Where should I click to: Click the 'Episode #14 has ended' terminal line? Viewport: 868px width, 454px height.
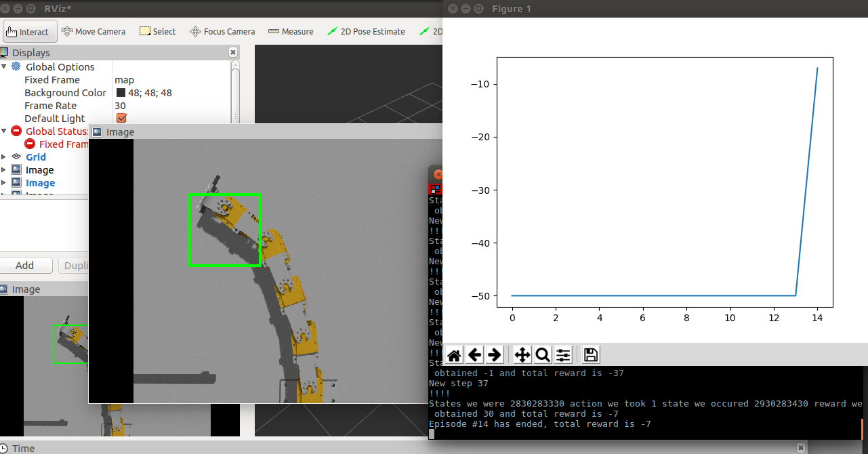540,424
